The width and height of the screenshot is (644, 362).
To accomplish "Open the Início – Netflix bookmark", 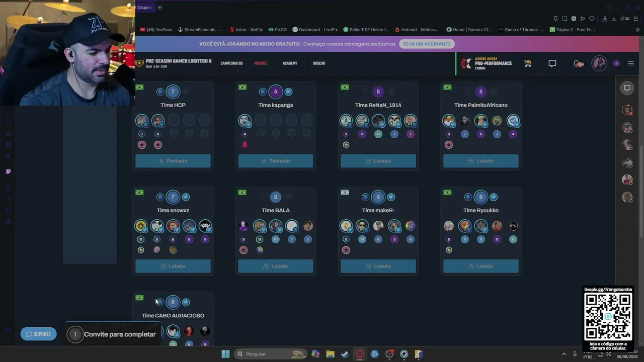I will [x=246, y=30].
